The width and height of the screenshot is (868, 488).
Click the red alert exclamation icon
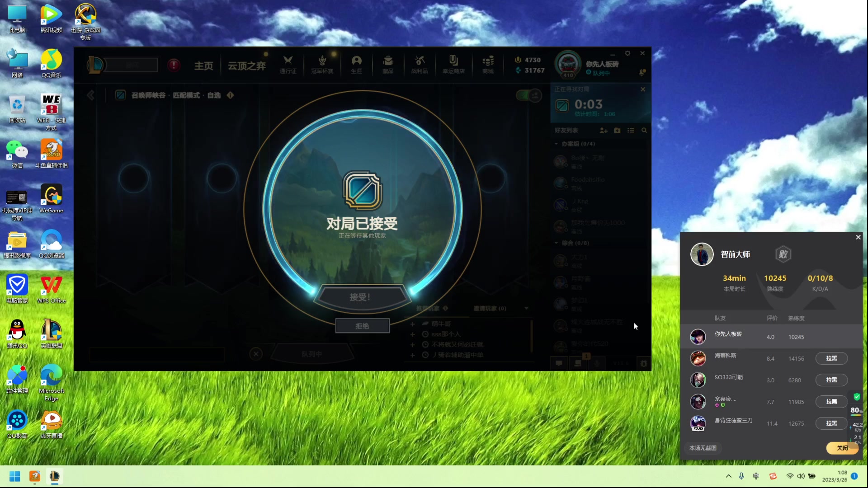174,66
